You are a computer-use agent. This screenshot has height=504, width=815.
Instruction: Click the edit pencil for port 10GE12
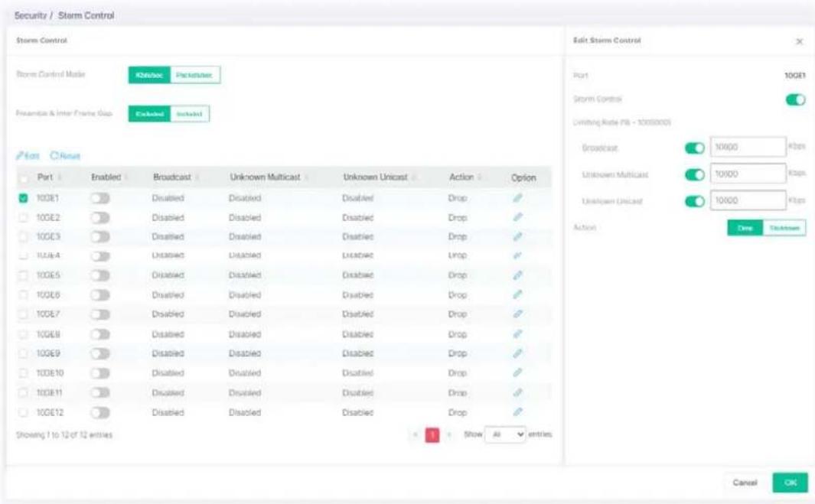pos(517,412)
